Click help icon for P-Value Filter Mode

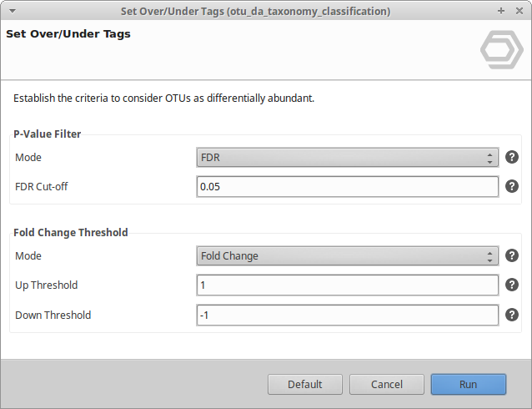click(512, 157)
